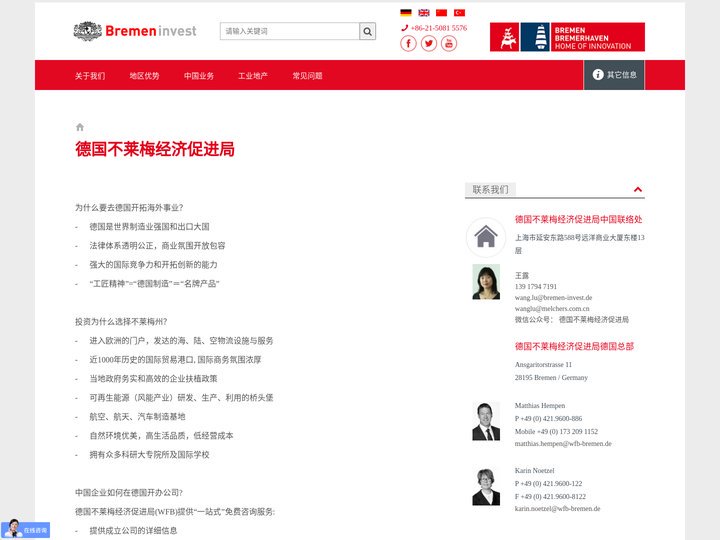
Task: Click the lighthouse Bremerhaven logo icon
Action: 535,37
